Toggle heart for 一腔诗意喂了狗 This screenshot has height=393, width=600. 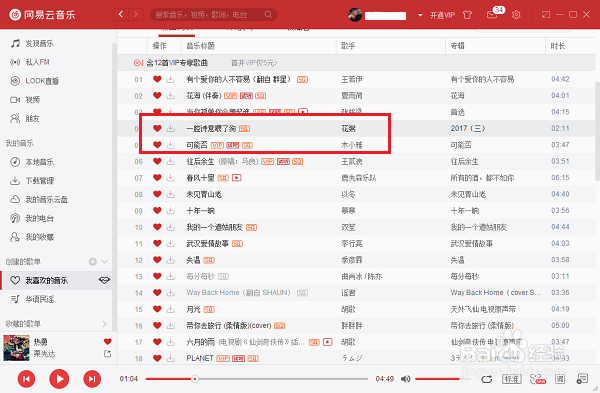tap(157, 128)
